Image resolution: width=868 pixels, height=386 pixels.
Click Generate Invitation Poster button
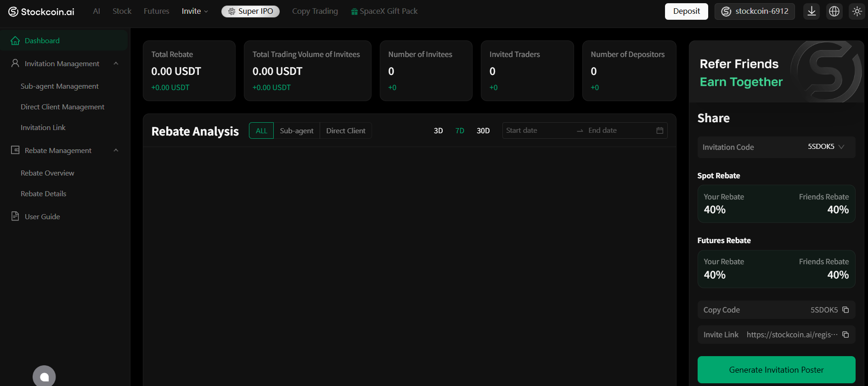[776, 370]
